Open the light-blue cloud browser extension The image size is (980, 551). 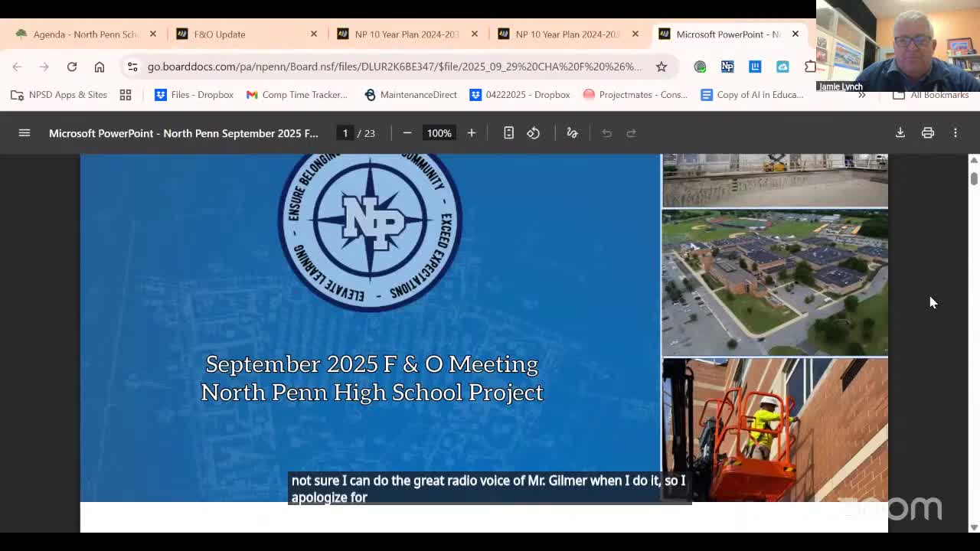click(x=782, y=67)
